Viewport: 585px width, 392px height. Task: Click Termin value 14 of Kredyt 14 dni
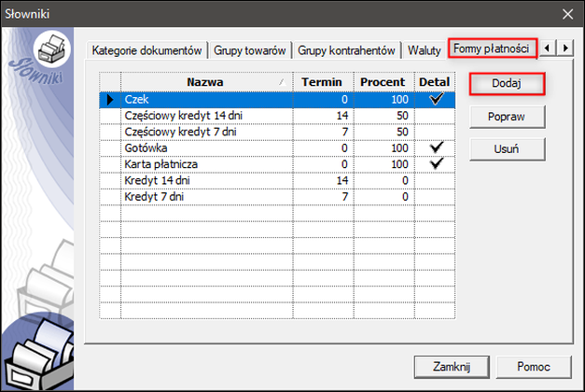342,181
